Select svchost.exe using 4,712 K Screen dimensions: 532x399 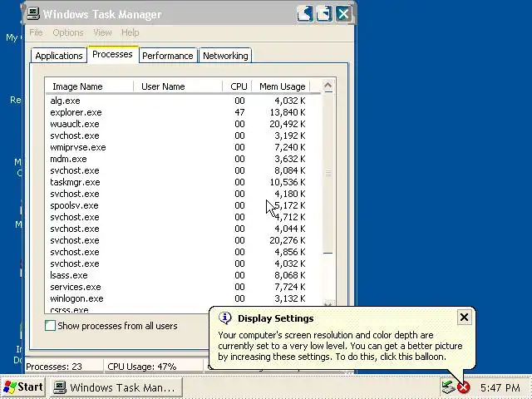[183, 217]
